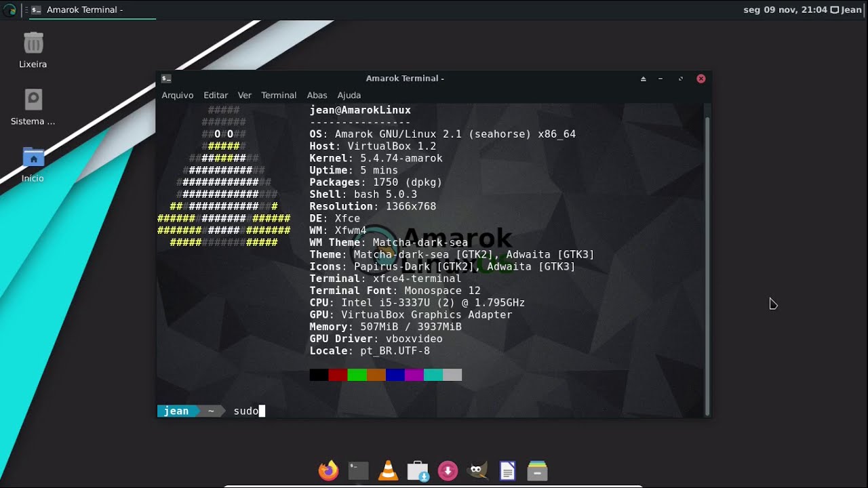The width and height of the screenshot is (868, 488).
Task: Click the terminal window title icon
Action: pos(166,78)
